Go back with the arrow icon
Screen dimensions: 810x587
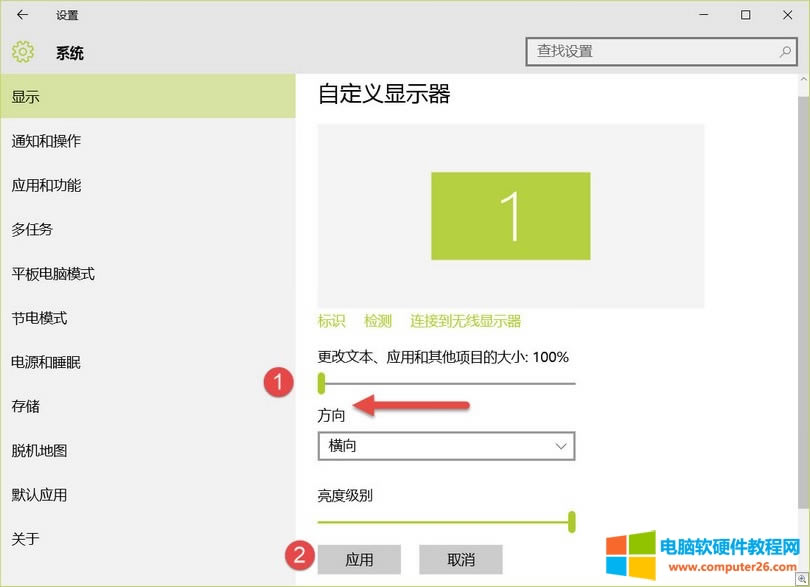(22, 15)
